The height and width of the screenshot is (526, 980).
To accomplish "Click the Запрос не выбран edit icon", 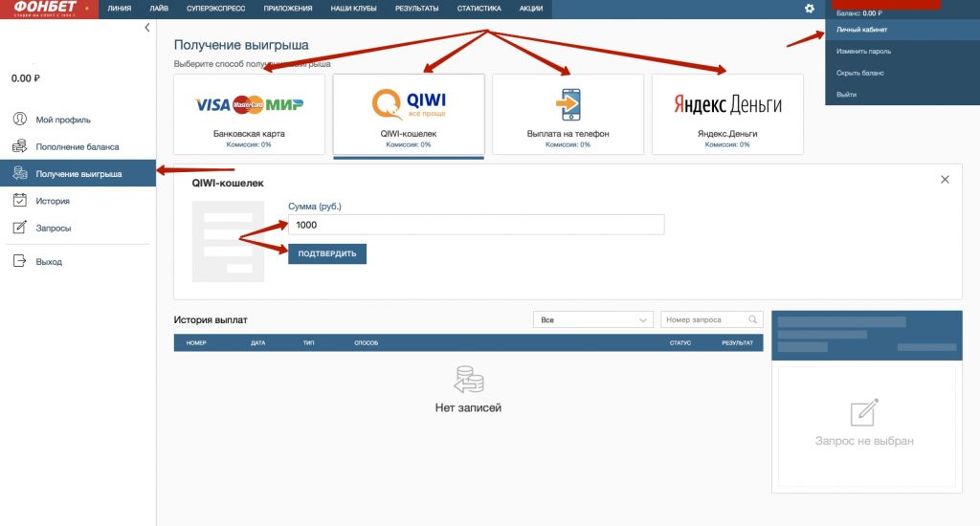I will 864,412.
